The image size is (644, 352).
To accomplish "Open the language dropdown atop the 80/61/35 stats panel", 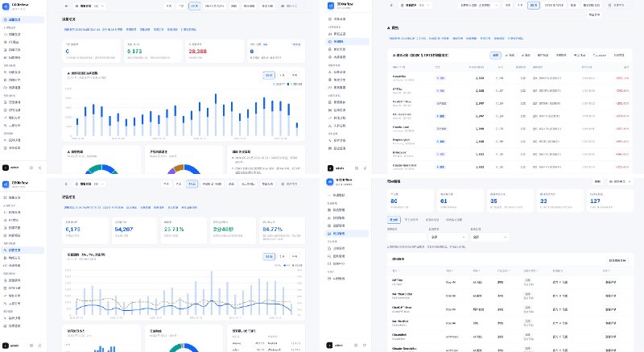I will 620,181.
